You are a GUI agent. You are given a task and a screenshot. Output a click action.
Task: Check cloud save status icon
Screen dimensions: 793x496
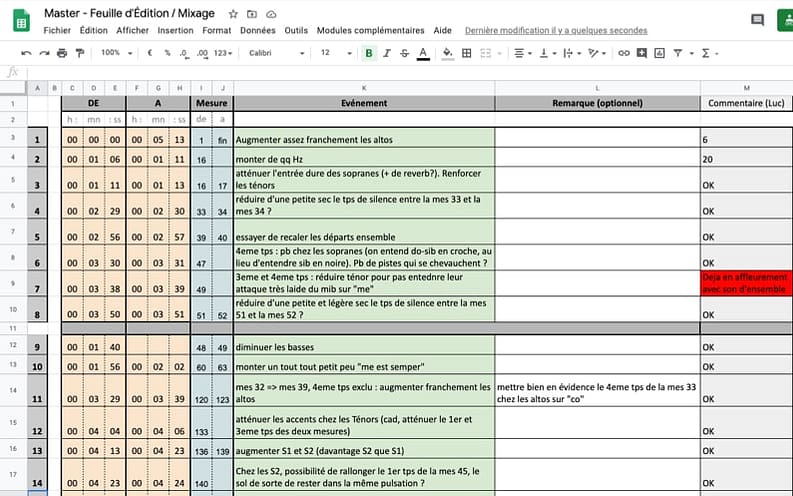271,14
